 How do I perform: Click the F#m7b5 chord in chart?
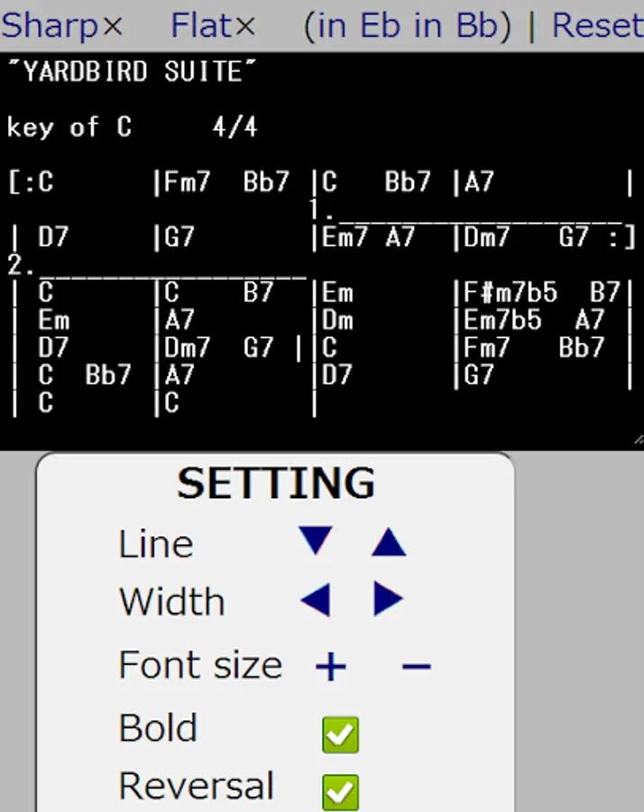coord(510,292)
